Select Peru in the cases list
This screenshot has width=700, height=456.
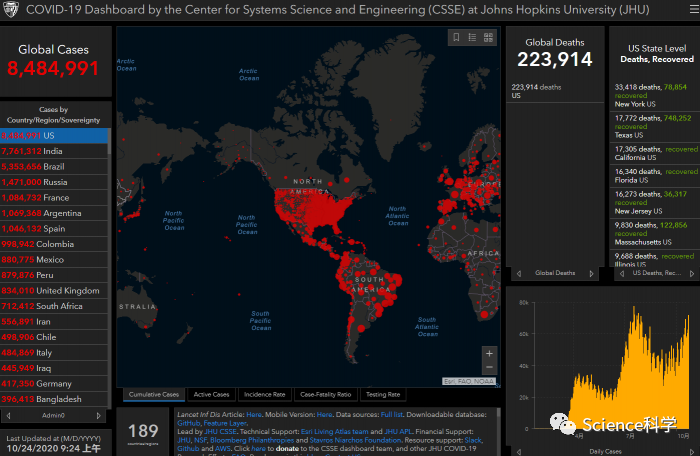tap(54, 275)
